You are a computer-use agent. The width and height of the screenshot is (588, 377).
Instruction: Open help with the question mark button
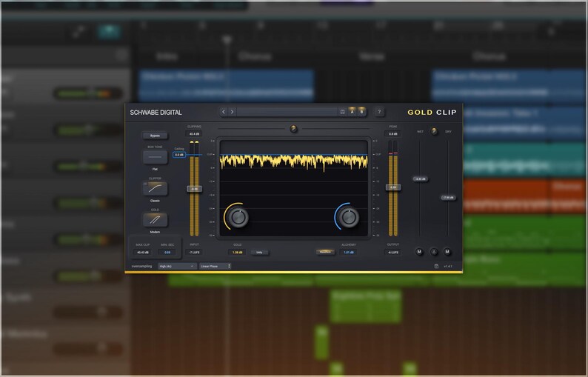[379, 112]
